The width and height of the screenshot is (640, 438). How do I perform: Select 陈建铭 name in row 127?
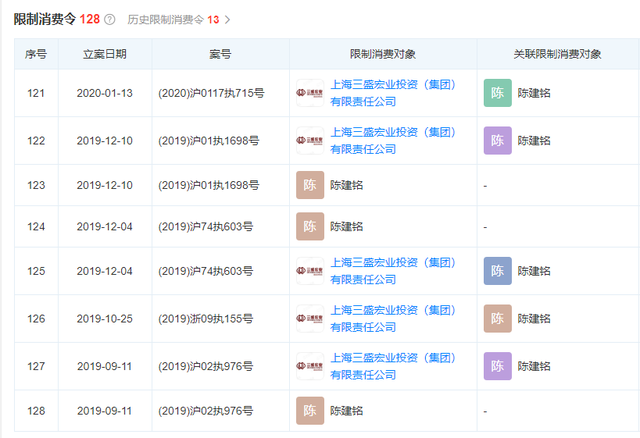click(534, 366)
